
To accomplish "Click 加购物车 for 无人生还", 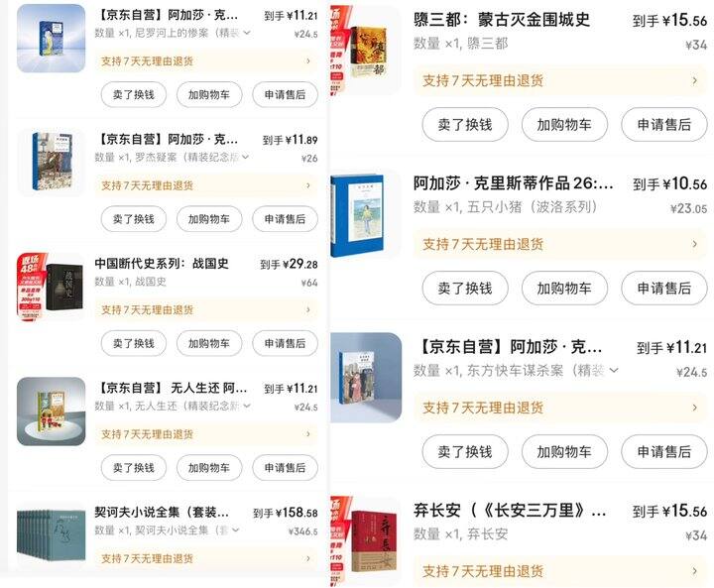I will pyautogui.click(x=209, y=468).
